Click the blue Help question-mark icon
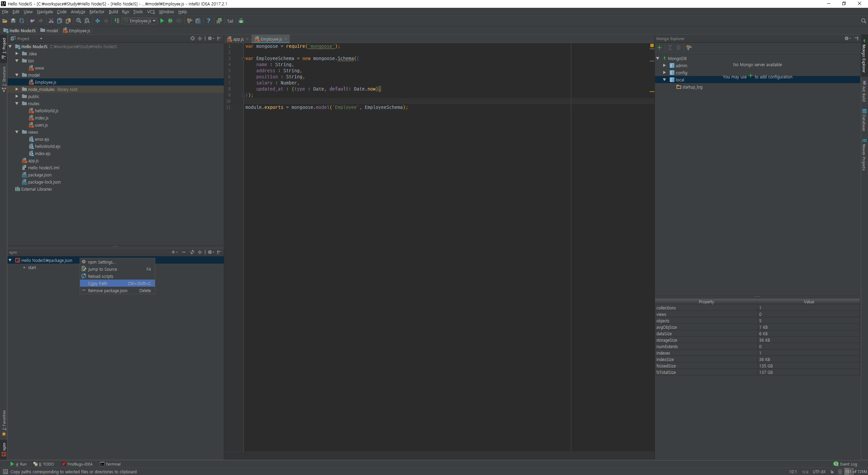The height and width of the screenshot is (475, 868). point(209,21)
